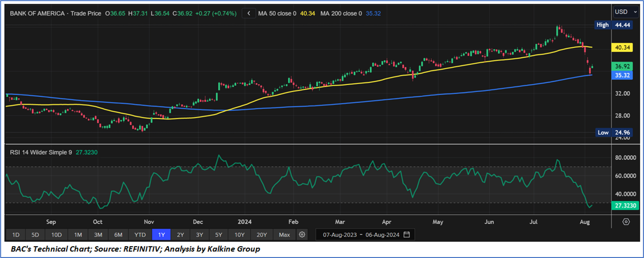Choose the 6M period button

(118, 235)
